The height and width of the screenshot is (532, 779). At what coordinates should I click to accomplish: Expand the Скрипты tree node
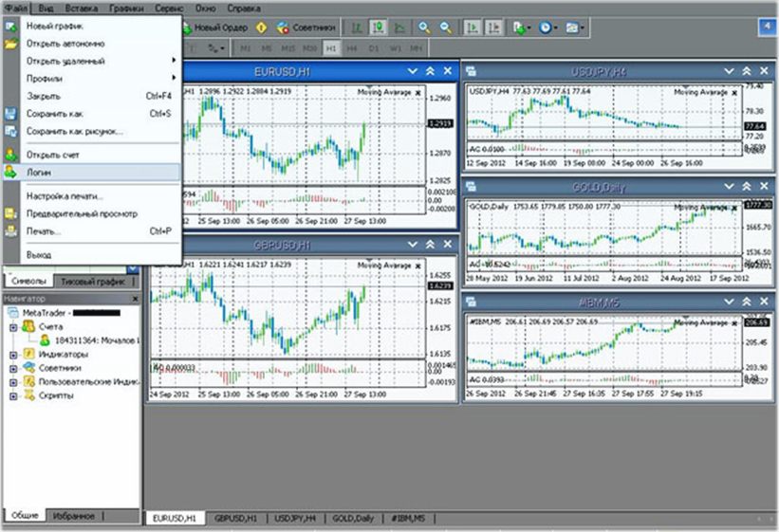pos(13,395)
